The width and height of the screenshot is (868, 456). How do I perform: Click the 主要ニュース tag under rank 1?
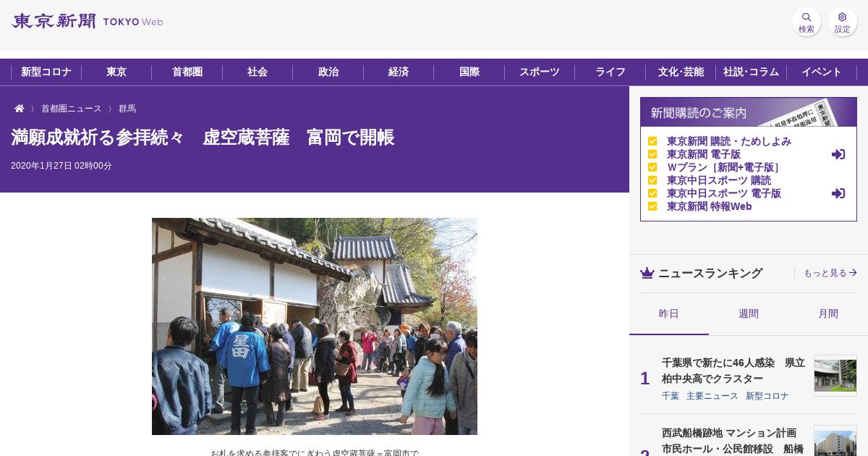pos(712,396)
